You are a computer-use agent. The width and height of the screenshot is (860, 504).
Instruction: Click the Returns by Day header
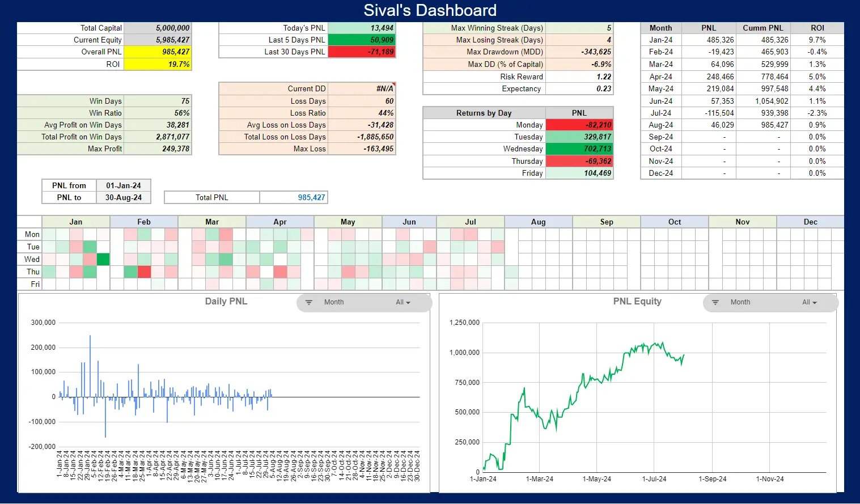pyautogui.click(x=484, y=113)
